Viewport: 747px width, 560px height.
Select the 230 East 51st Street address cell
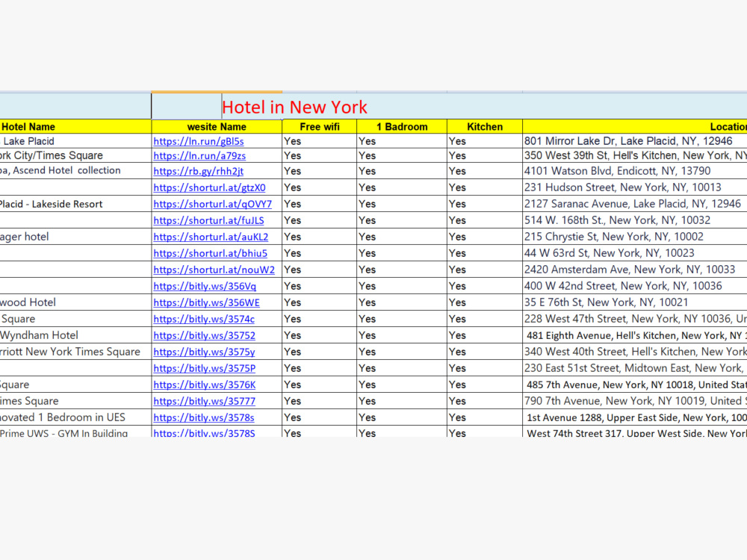[x=634, y=368]
